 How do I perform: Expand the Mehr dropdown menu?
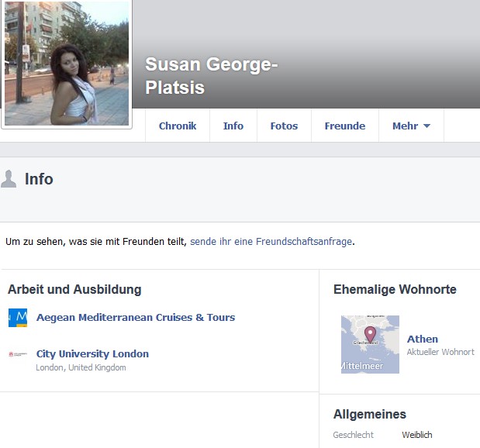pos(412,126)
